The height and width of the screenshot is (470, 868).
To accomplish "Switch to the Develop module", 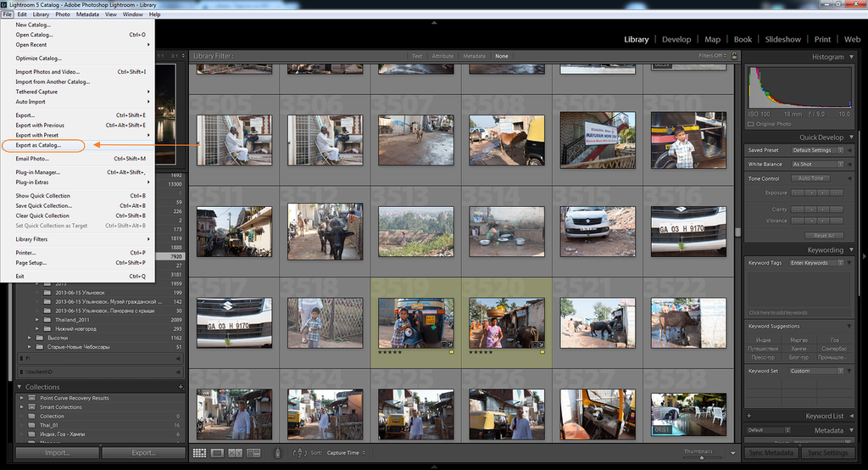I will (676, 39).
